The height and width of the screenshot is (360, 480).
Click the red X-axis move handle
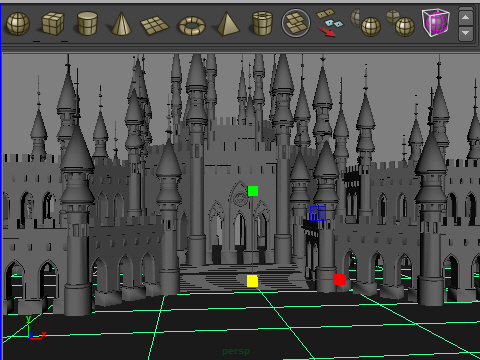click(x=339, y=279)
